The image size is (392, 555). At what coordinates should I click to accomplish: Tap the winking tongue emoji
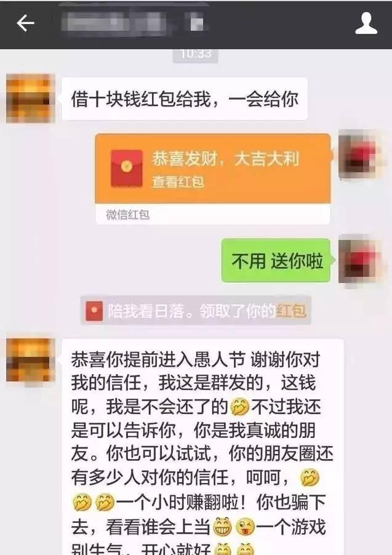coord(246,526)
